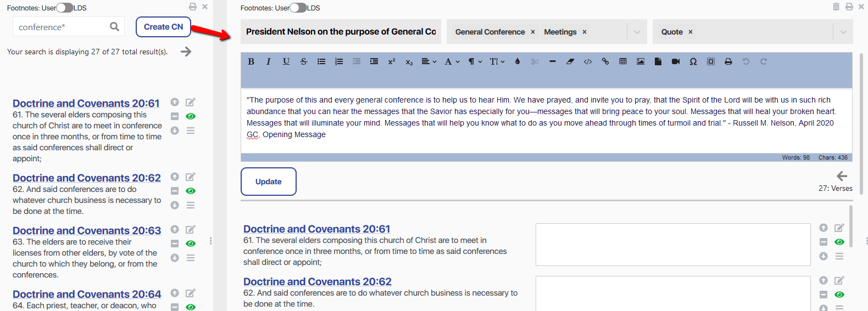Image resolution: width=868 pixels, height=311 pixels.
Task: Expand the Quote type dropdown arrow
Action: click(843, 32)
